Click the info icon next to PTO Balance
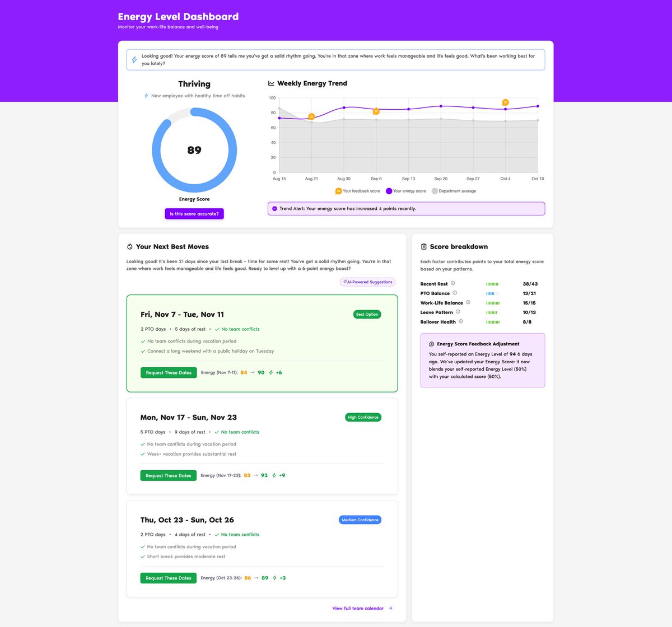Screen dimensions: 672x627 coord(455,293)
